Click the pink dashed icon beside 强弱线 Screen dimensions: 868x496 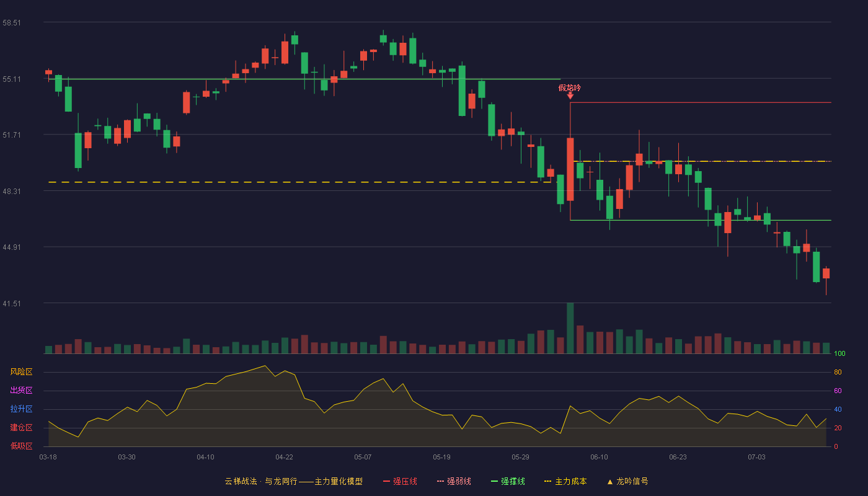click(440, 481)
